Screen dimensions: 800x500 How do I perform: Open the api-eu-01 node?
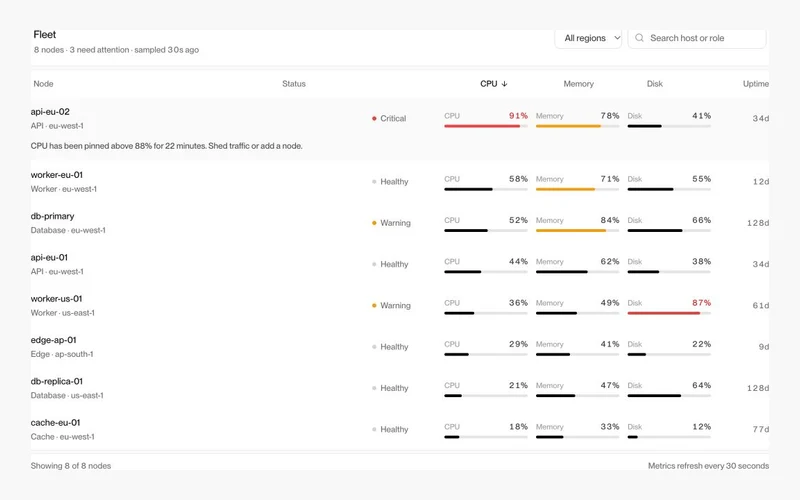pos(49,257)
